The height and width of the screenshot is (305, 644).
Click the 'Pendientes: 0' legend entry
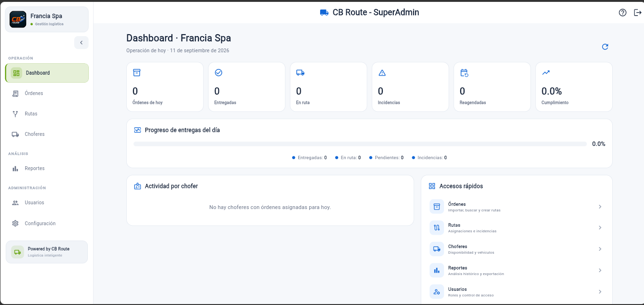(387, 158)
